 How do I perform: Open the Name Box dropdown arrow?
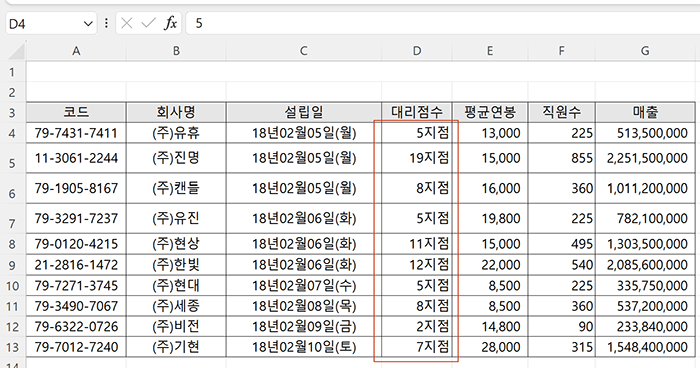(x=88, y=23)
